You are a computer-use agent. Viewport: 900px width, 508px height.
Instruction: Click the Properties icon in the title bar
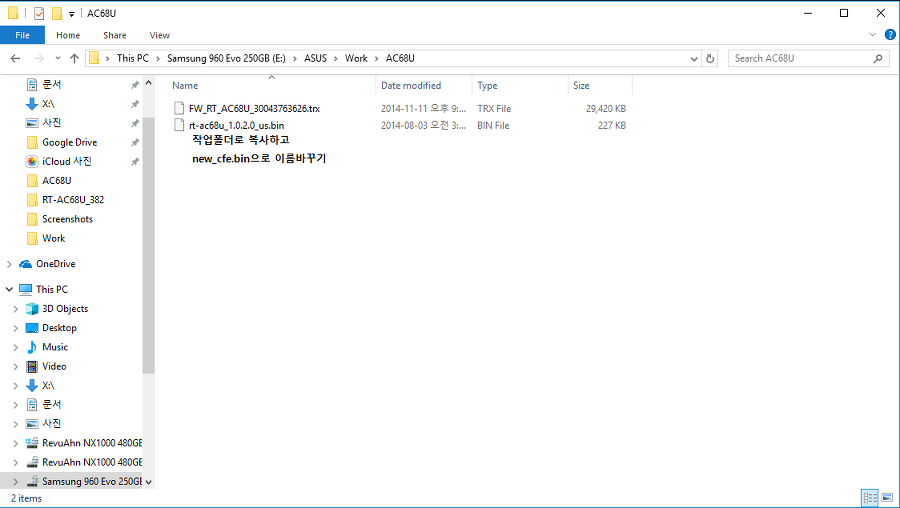pyautogui.click(x=39, y=13)
